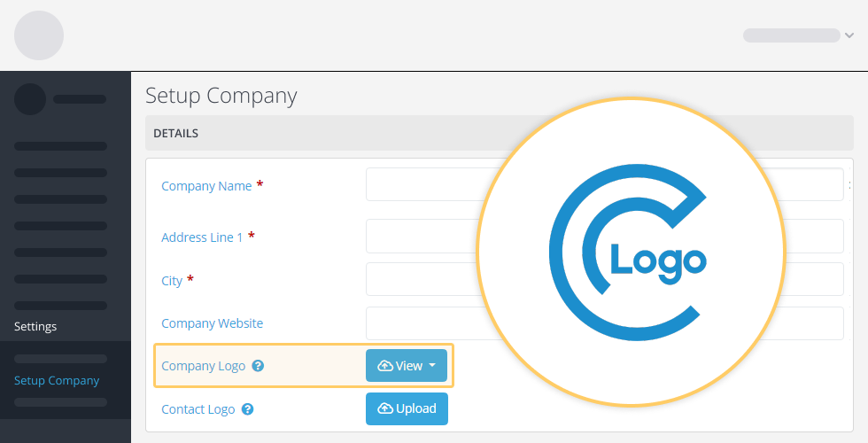Click into the Company Website field

pyautogui.click(x=425, y=323)
